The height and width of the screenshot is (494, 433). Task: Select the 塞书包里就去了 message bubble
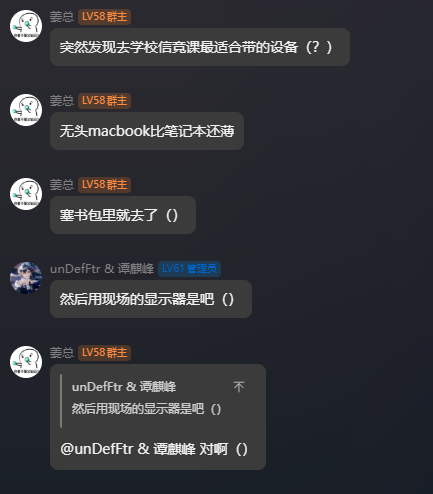coord(123,215)
